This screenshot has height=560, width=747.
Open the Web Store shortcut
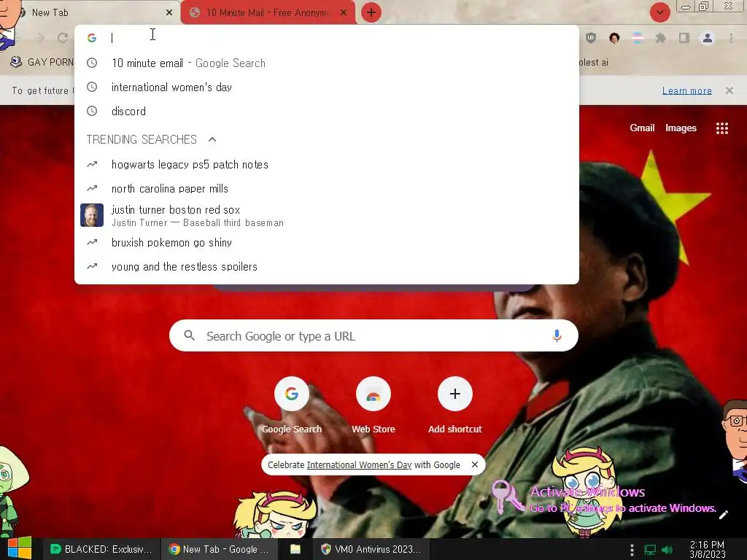pyautogui.click(x=373, y=405)
